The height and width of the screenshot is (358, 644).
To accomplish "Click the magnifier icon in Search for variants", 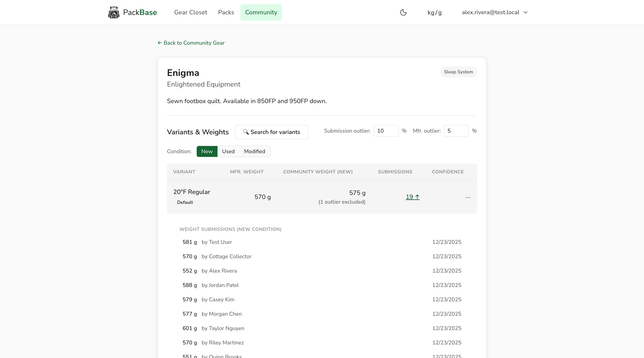I will [246, 132].
